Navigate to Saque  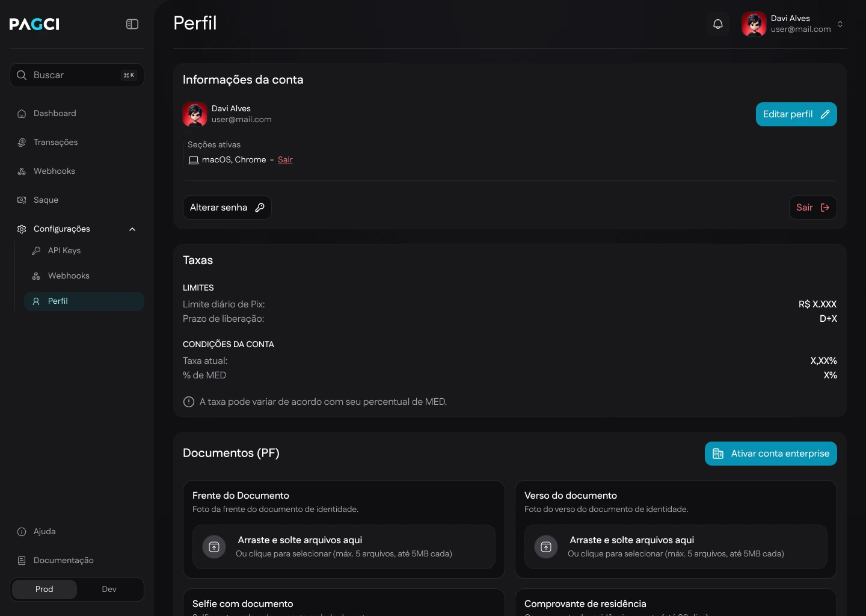tap(77, 200)
